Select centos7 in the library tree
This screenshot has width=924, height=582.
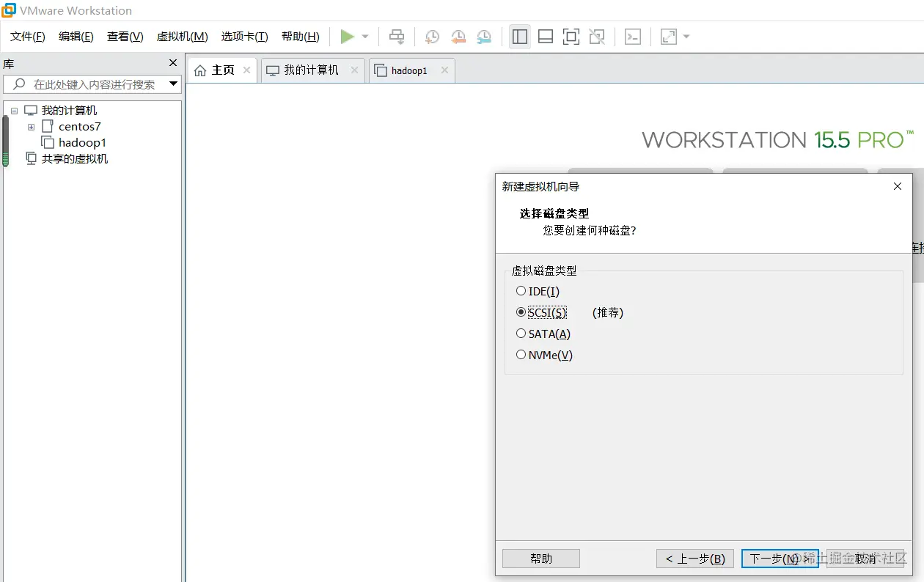[79, 127]
